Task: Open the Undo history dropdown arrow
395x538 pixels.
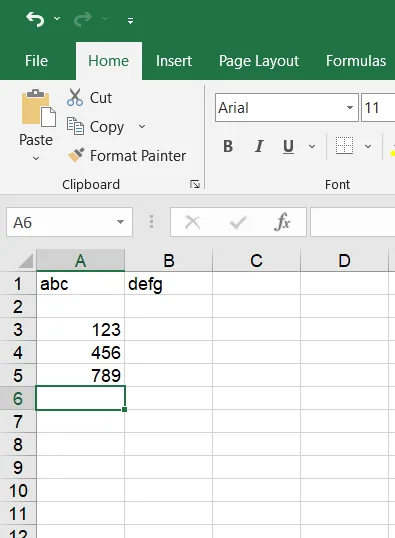Action: coord(57,19)
